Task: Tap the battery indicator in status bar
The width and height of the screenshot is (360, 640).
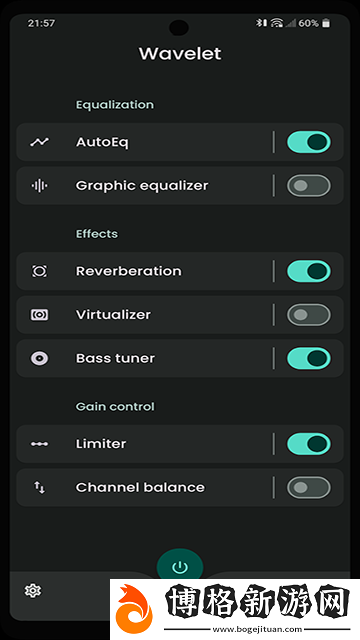Action: coord(326,23)
